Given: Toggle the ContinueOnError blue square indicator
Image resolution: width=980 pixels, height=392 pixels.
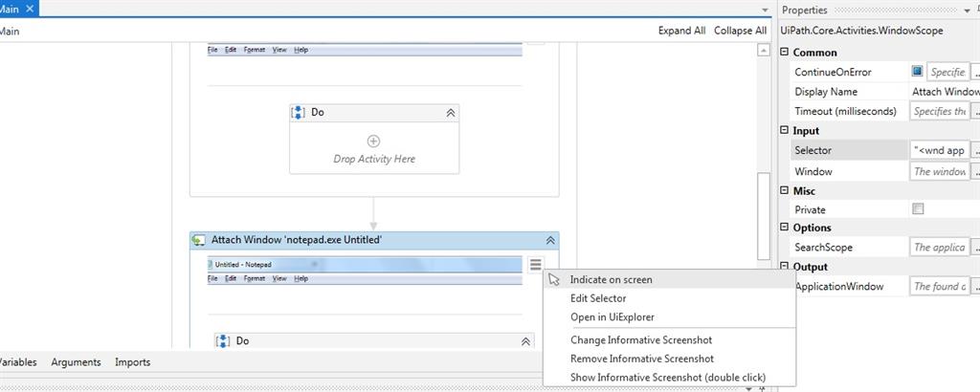Looking at the screenshot, I should click(917, 72).
